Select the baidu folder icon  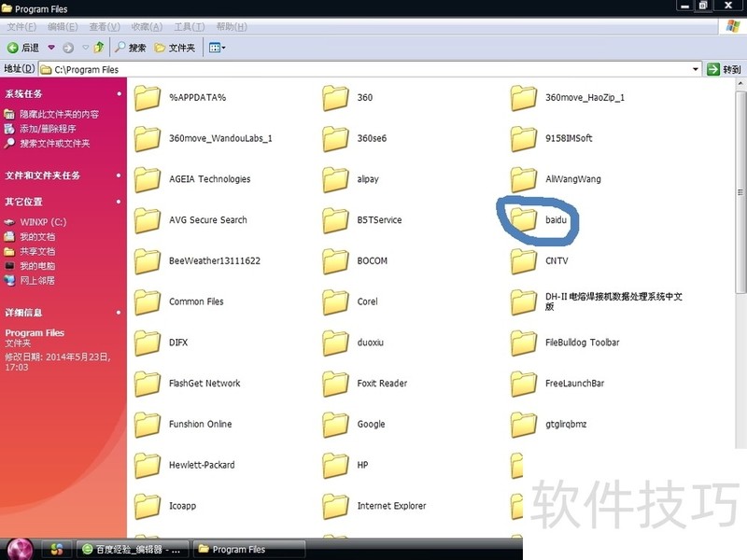524,220
